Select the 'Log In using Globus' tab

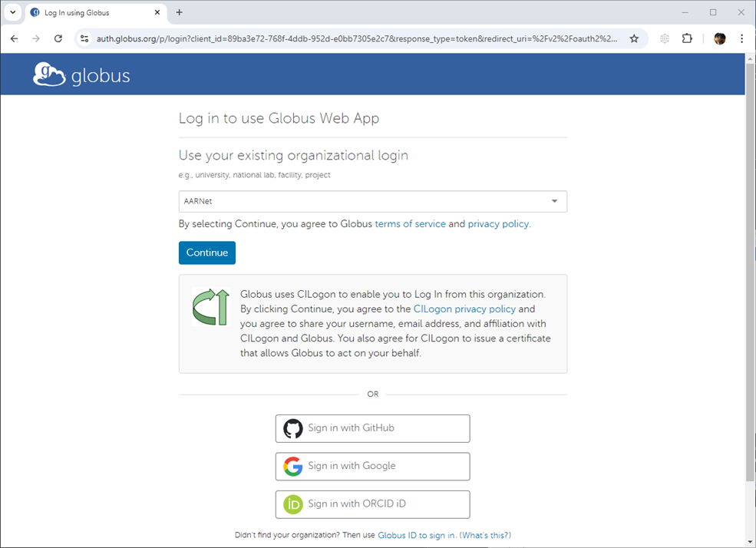pyautogui.click(x=95, y=13)
